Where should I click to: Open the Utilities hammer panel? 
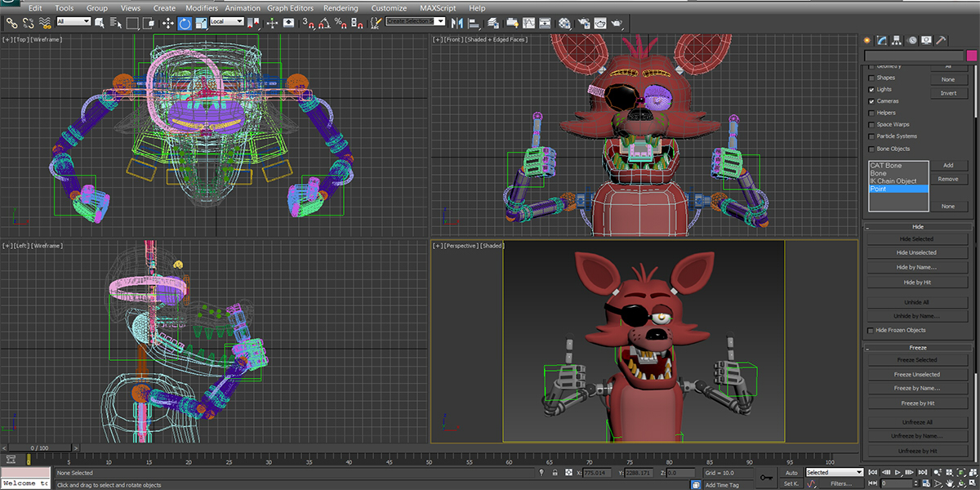click(942, 40)
